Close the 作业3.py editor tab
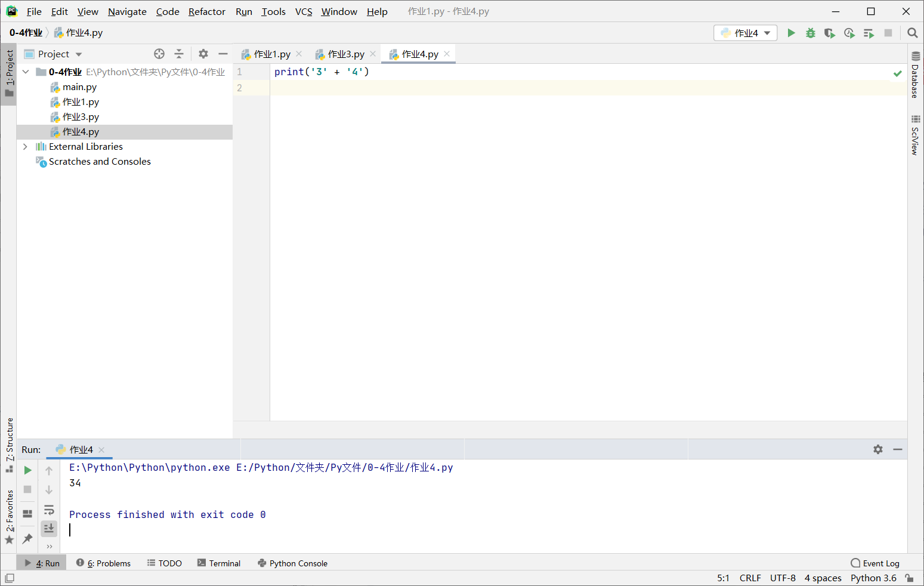 (x=373, y=54)
